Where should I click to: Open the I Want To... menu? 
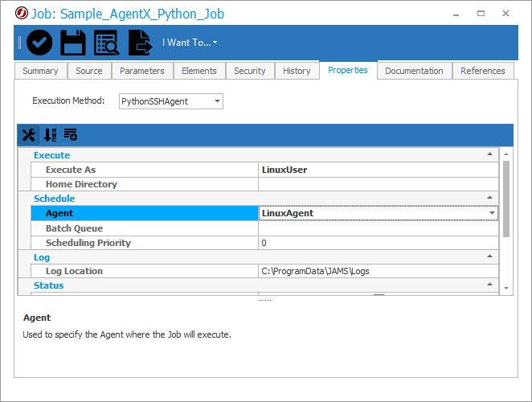tap(190, 43)
